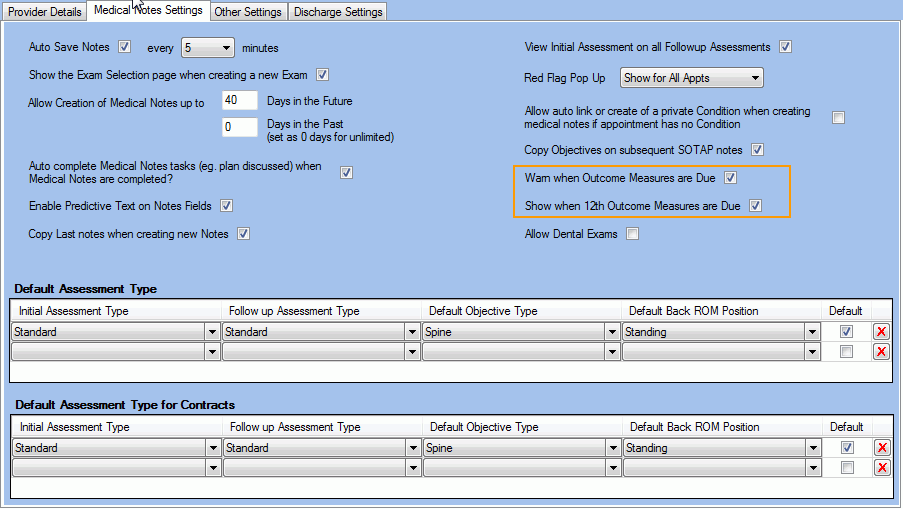903x509 pixels.
Task: Click the Days in the Future input field
Action: click(240, 101)
